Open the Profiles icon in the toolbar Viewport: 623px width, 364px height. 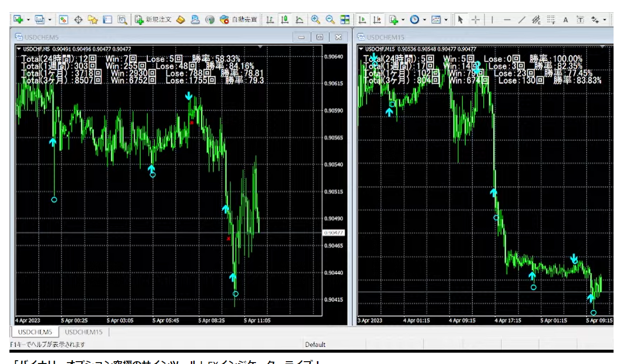pyautogui.click(x=40, y=20)
